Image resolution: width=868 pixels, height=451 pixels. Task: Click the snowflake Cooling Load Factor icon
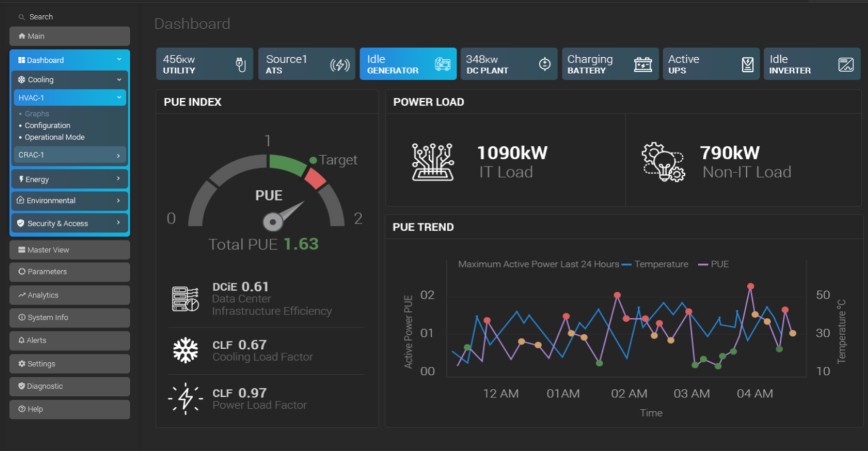[186, 350]
